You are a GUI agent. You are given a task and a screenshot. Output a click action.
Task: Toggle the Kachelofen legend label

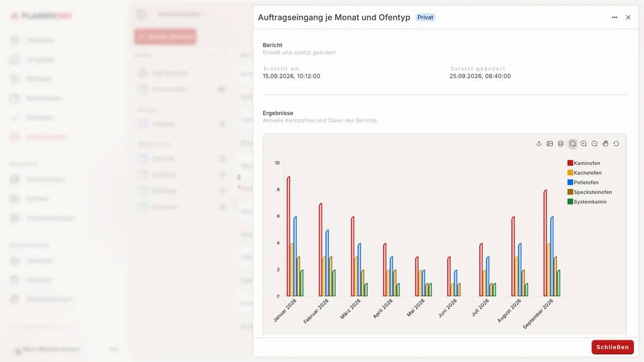[588, 173]
